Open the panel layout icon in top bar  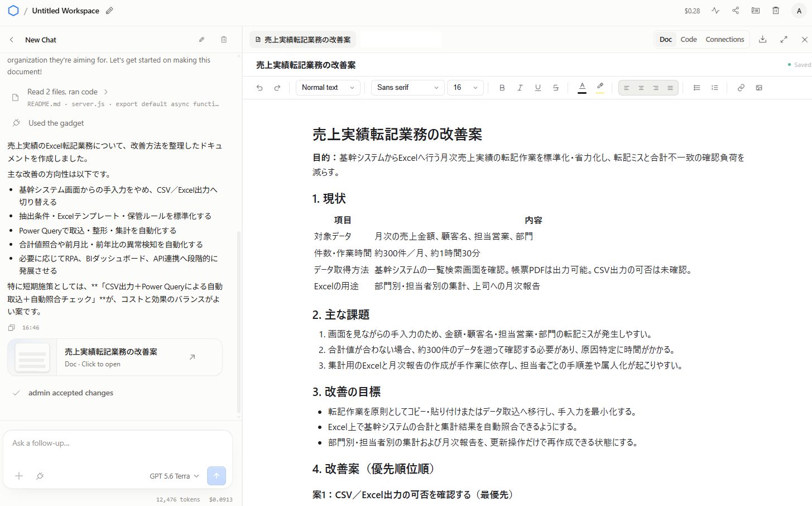pyautogui.click(x=756, y=11)
